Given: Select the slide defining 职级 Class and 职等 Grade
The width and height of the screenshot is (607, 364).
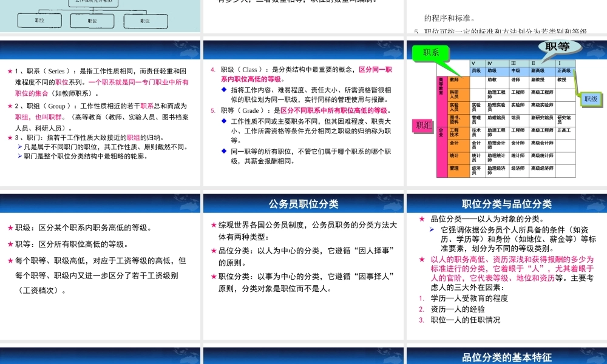Looking at the screenshot, I should pyautogui.click(x=303, y=113).
